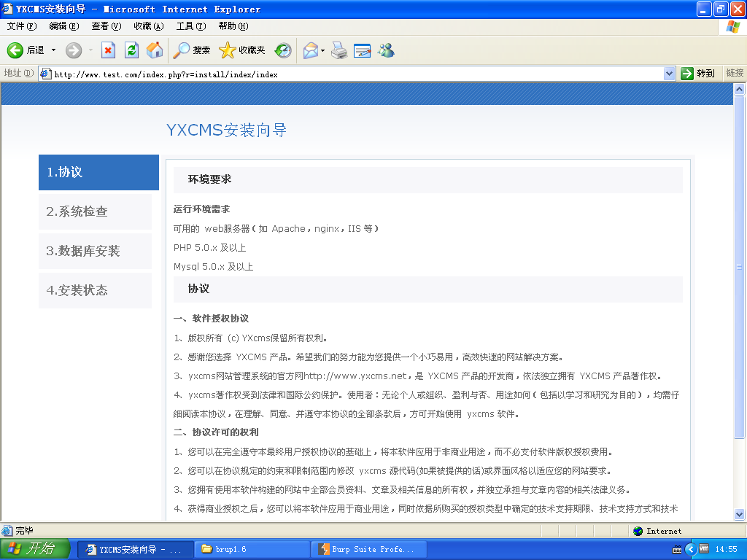The height and width of the screenshot is (560, 747).
Task: Open the History toolbar icon
Action: (x=284, y=50)
